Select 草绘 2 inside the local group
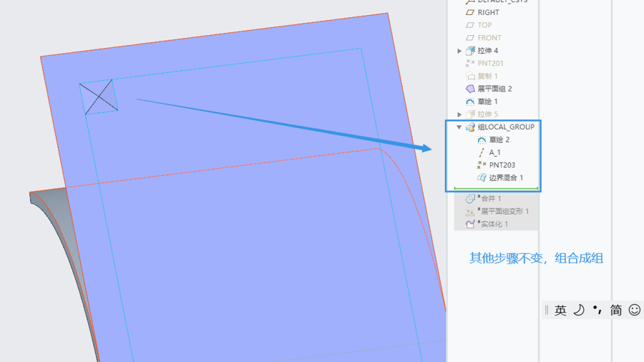The height and width of the screenshot is (362, 644). click(x=499, y=140)
